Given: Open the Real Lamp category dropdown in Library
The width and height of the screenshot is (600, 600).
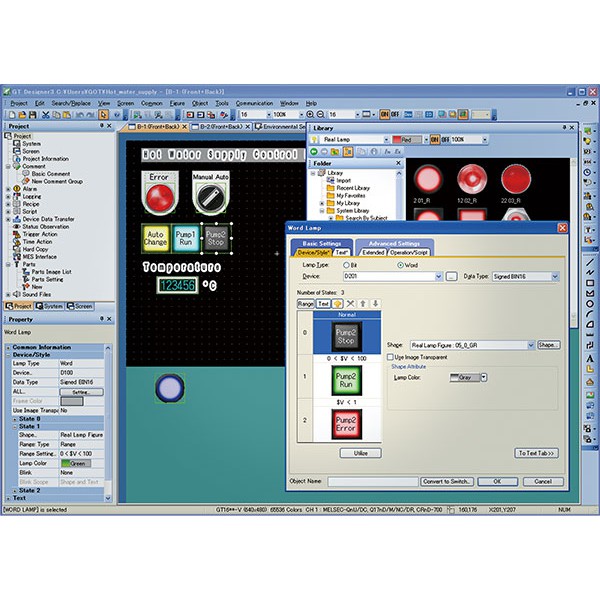Looking at the screenshot, I should (386, 140).
